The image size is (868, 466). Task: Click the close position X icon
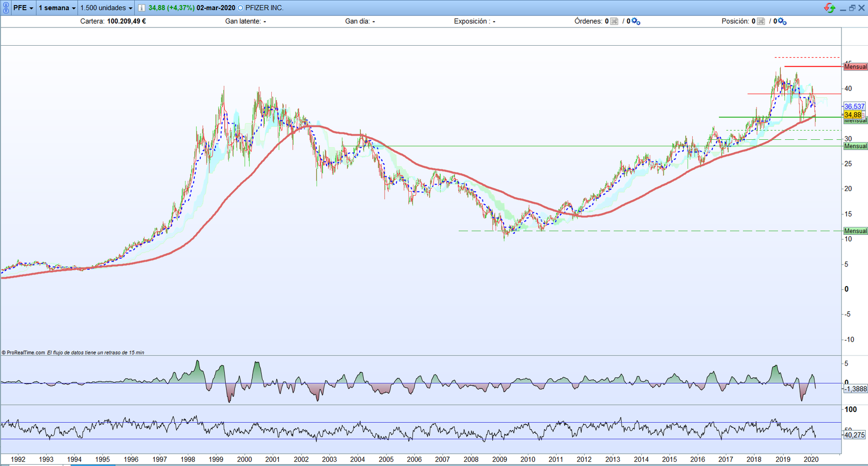(761, 21)
